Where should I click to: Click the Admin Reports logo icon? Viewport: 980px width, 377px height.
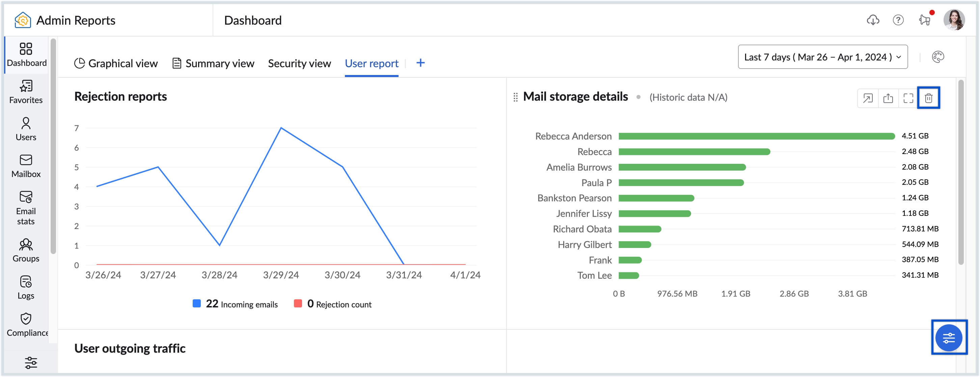(23, 20)
